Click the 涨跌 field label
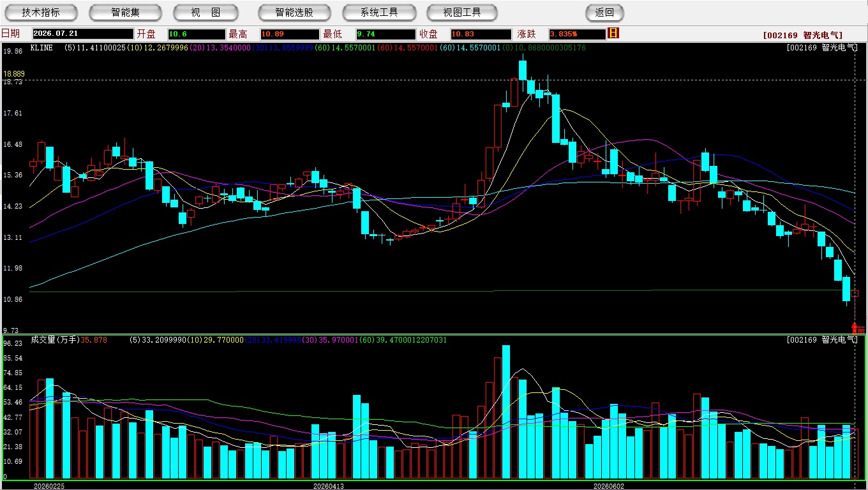Screen dimensions: 868x490 (527, 34)
